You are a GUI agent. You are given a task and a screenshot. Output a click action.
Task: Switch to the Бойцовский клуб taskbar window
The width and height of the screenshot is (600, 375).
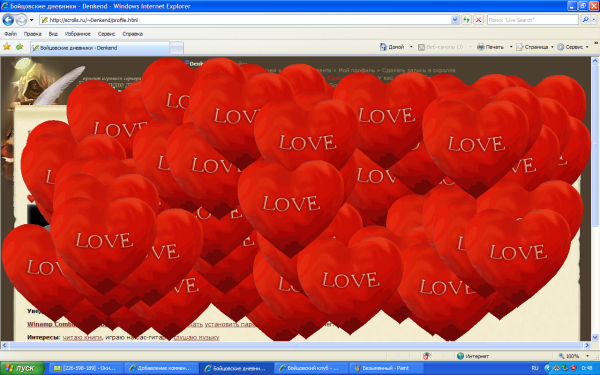[311, 368]
